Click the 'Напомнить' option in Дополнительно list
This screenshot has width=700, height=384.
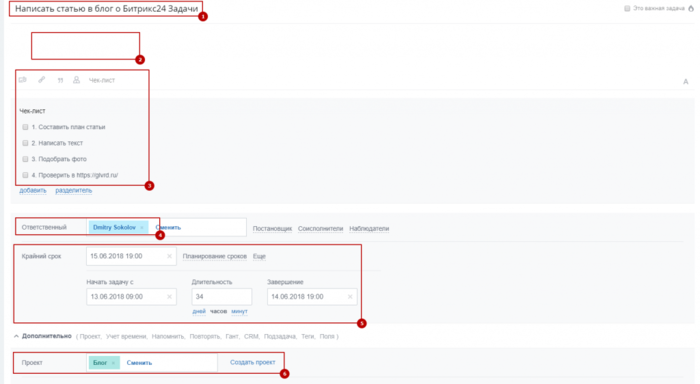click(x=168, y=337)
